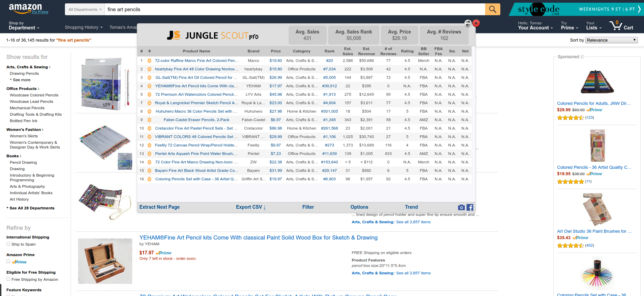
Task: Click plus icon for Pentel Arts Aquash row
Action: (149, 154)
